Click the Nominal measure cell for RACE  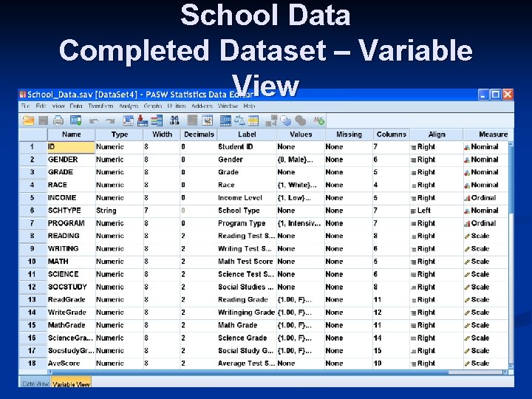486,185
